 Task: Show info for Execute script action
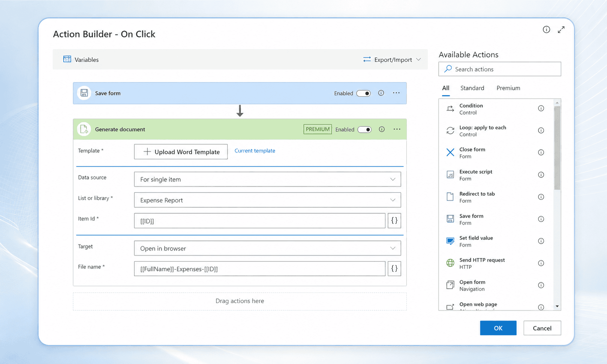click(x=541, y=175)
